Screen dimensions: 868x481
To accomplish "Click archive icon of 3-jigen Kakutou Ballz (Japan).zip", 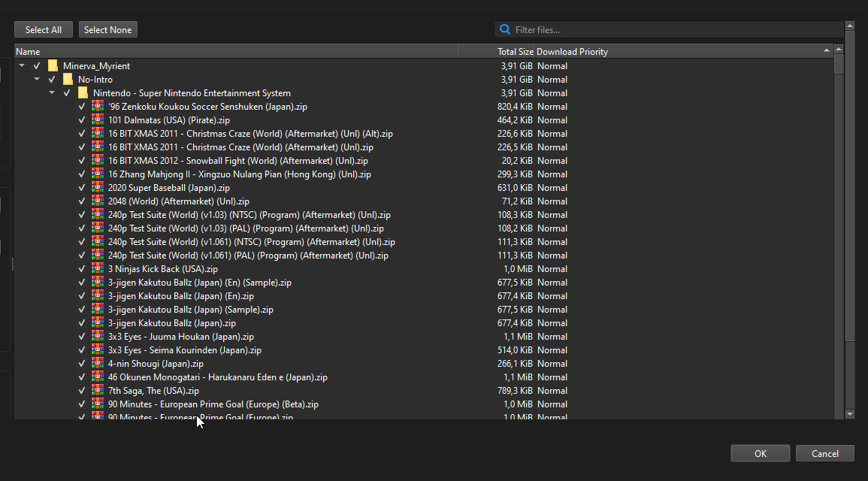I will pos(98,322).
